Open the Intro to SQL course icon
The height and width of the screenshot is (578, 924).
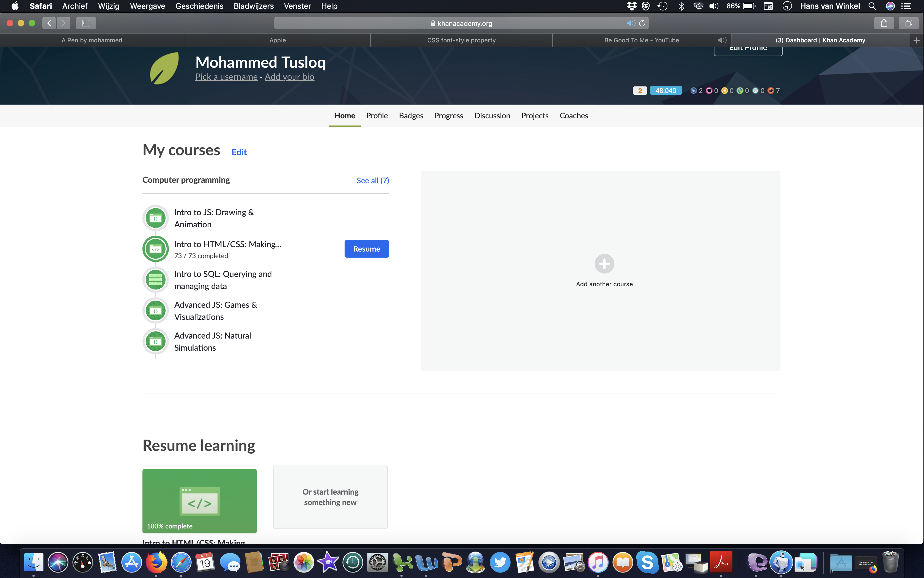155,280
